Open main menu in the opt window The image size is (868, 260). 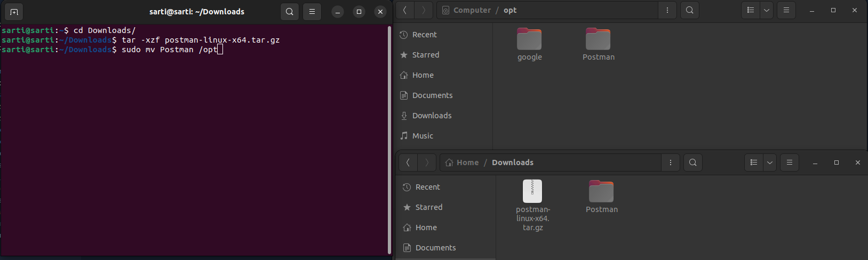point(786,10)
